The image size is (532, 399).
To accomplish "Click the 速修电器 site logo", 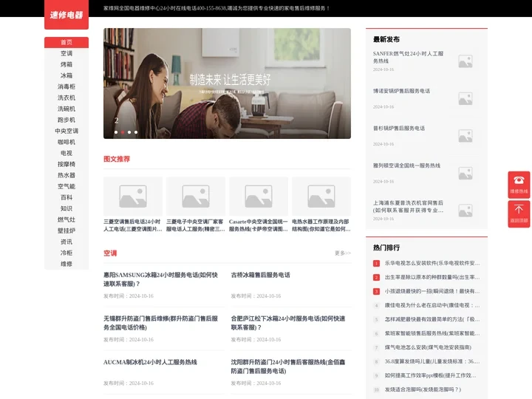I will coord(66,15).
